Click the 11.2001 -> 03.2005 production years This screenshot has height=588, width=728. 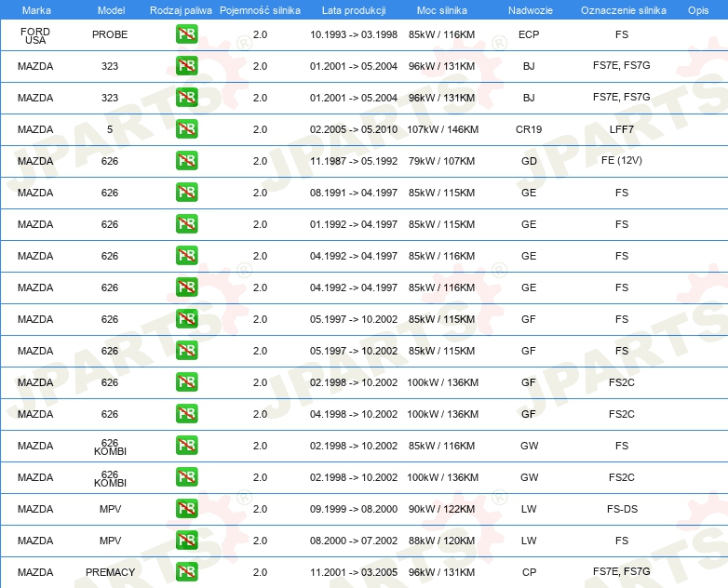(354, 572)
